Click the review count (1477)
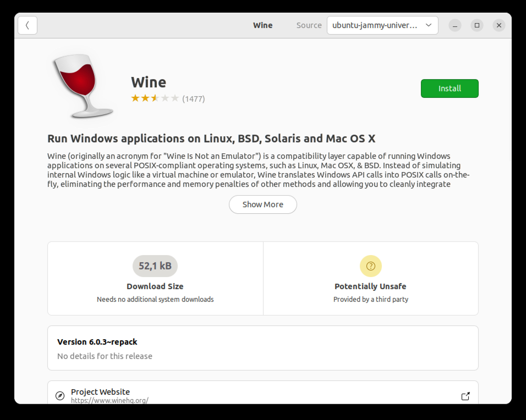This screenshot has width=526, height=420. [194, 99]
